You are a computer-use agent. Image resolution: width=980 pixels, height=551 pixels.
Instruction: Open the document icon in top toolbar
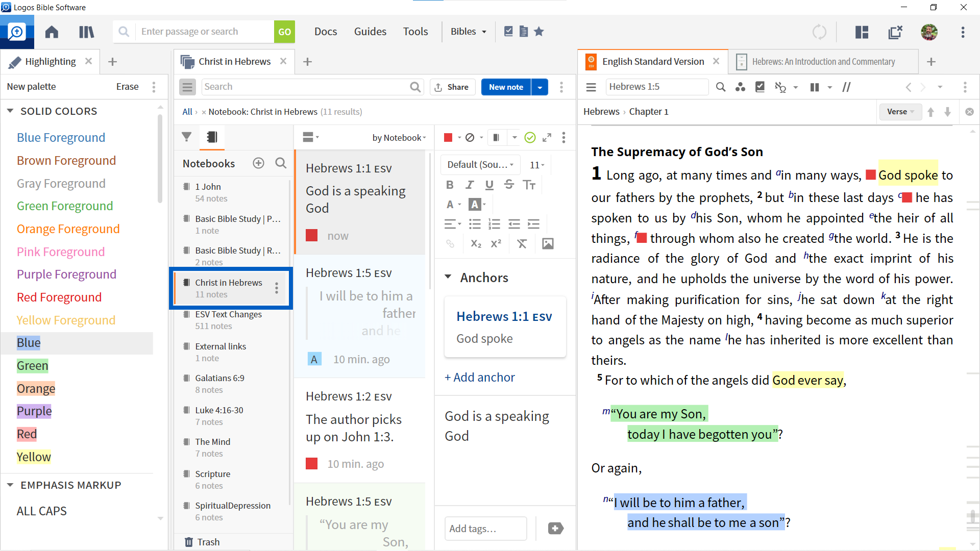[x=523, y=31]
